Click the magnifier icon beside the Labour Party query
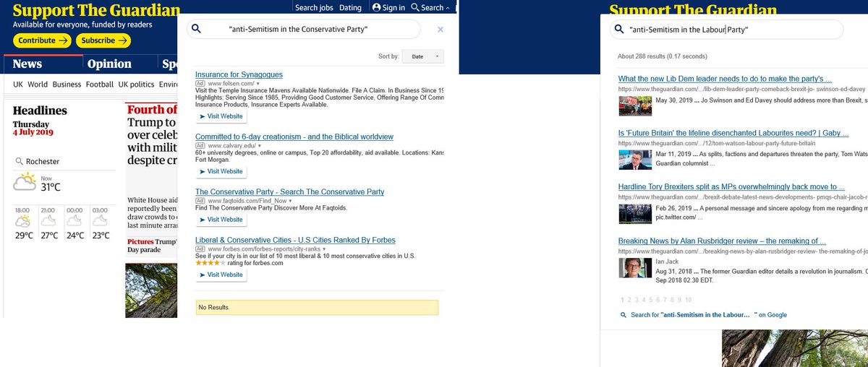This screenshot has height=367, width=868. pos(618,30)
